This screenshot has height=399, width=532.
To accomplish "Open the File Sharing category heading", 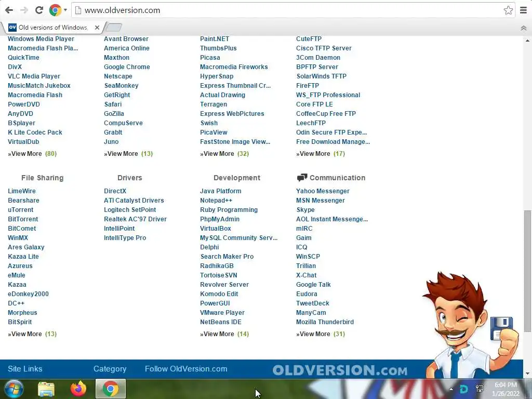I will pyautogui.click(x=43, y=178).
